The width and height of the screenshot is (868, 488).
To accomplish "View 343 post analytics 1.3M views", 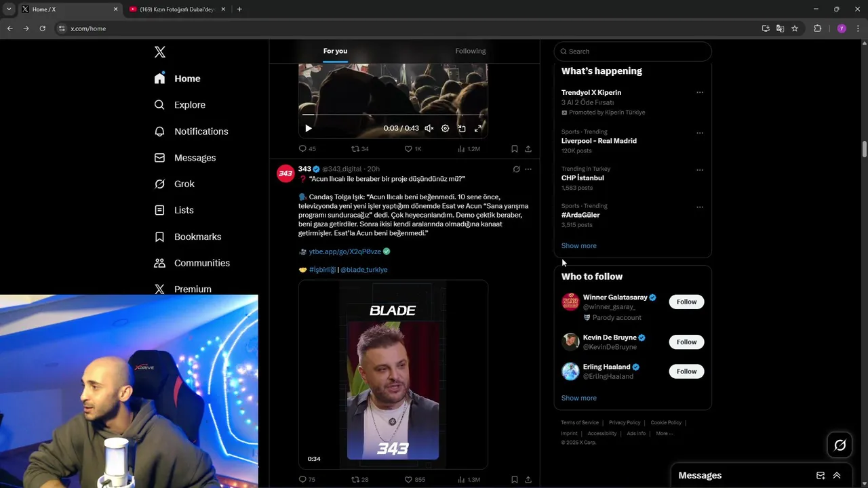I will click(469, 479).
